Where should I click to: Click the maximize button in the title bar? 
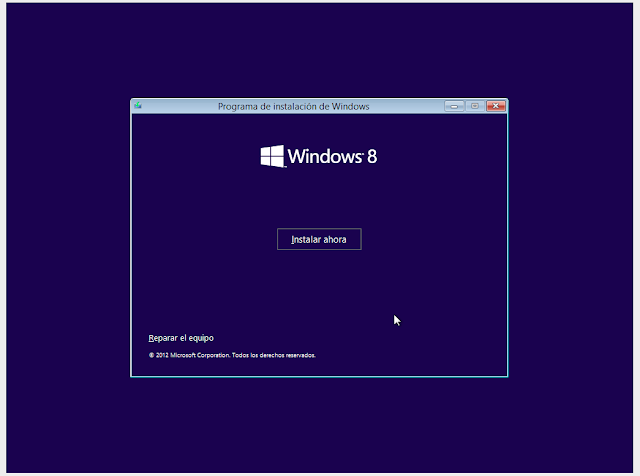point(475,106)
